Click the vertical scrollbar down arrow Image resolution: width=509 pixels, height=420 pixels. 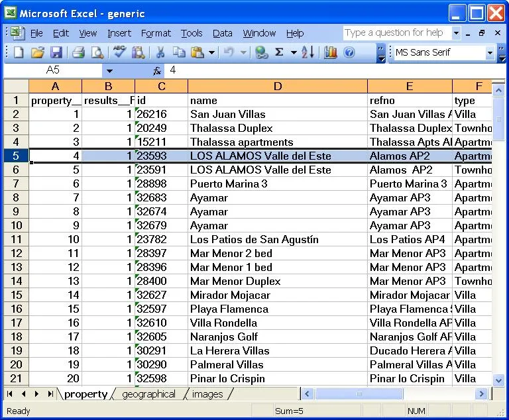498,380
